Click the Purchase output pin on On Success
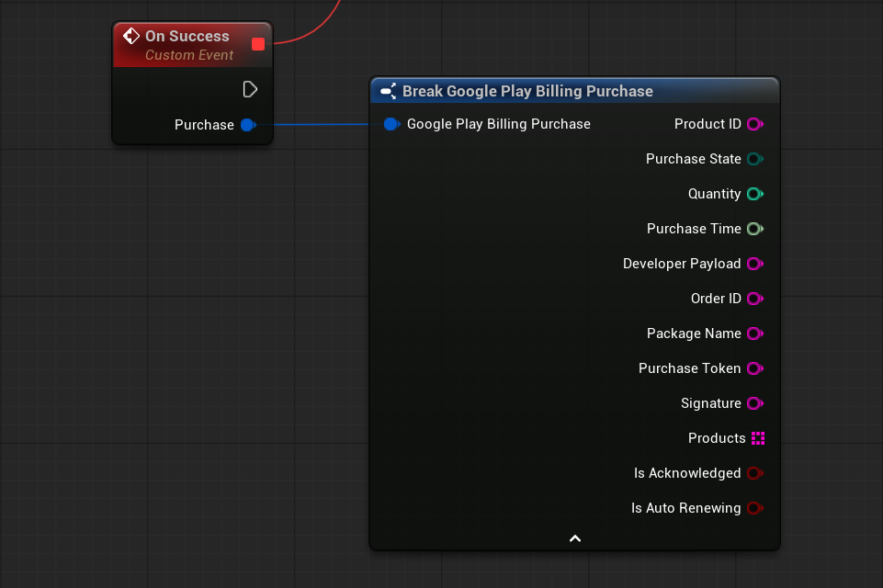The height and width of the screenshot is (588, 883). (x=248, y=125)
